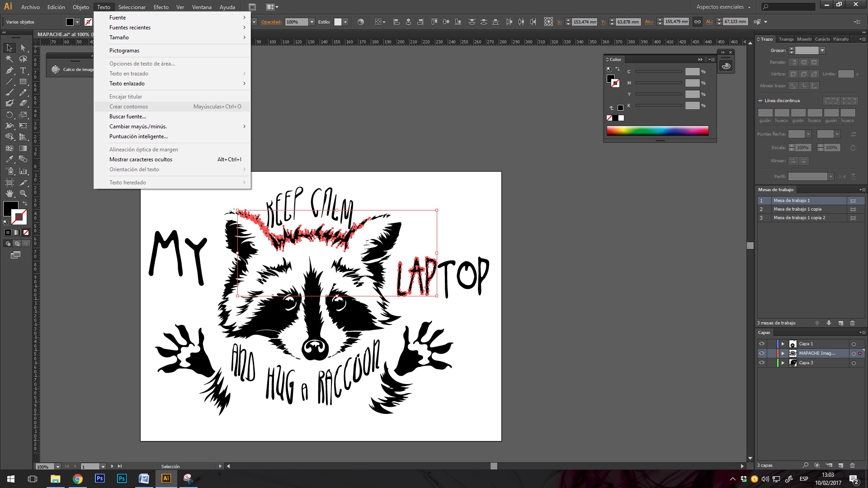Screen dimensions: 868x488
Task: Click horizontal align left icon in control bar
Action: click(396, 22)
